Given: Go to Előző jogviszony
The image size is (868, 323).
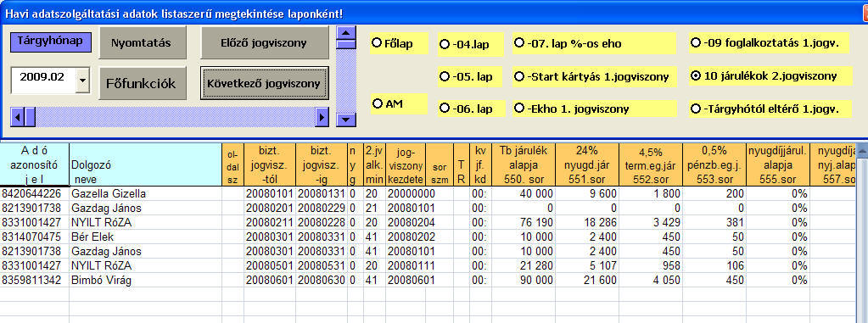Looking at the screenshot, I should pos(266,42).
